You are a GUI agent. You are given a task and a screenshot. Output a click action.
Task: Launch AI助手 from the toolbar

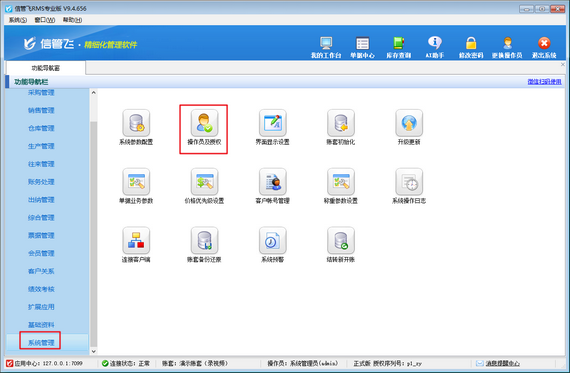[435, 47]
